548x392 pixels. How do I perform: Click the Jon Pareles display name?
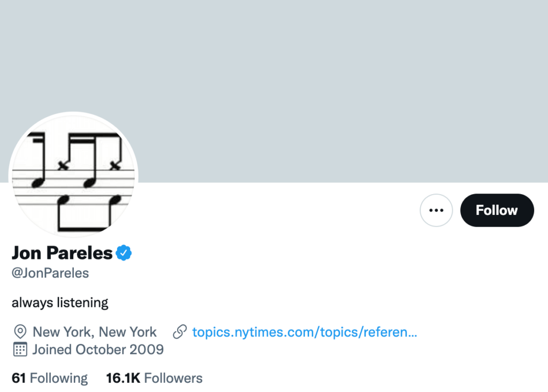tap(62, 252)
